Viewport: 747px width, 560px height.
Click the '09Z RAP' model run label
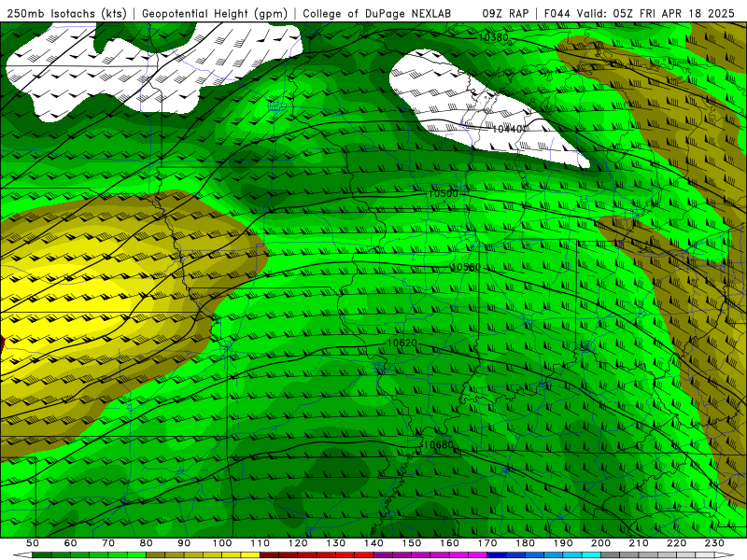tap(505, 14)
